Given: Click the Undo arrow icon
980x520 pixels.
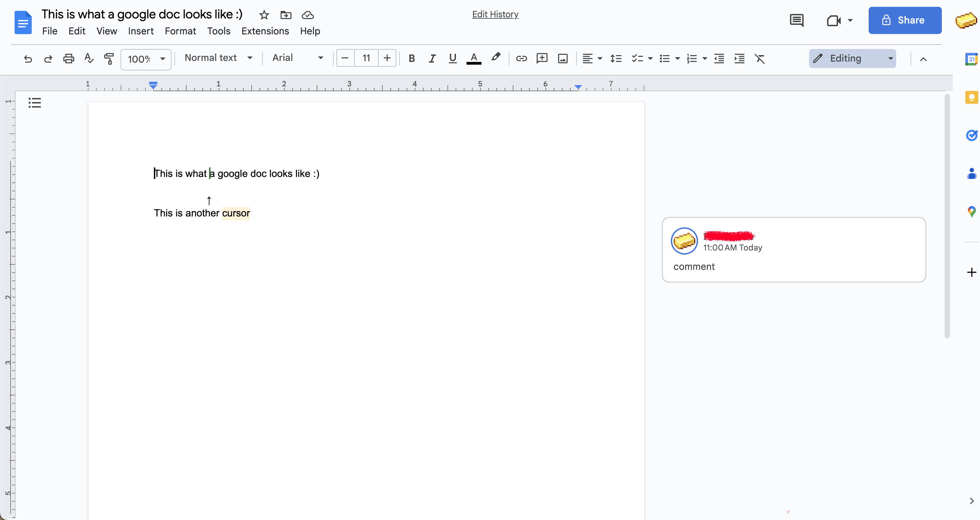Looking at the screenshot, I should [x=28, y=59].
